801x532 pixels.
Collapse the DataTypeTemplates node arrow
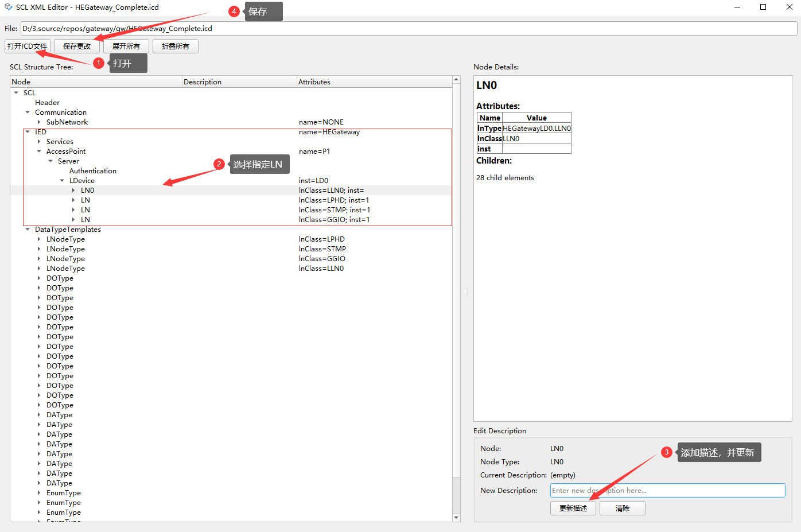[x=28, y=230]
